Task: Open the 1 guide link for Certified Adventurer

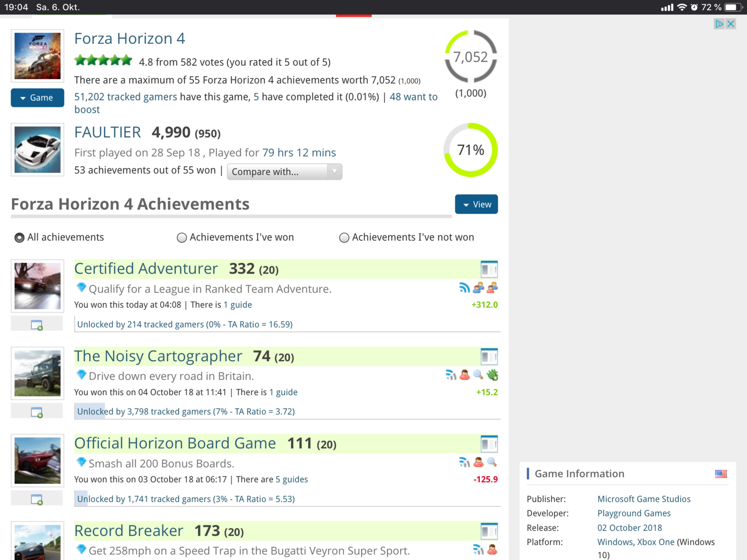Action: click(x=238, y=305)
